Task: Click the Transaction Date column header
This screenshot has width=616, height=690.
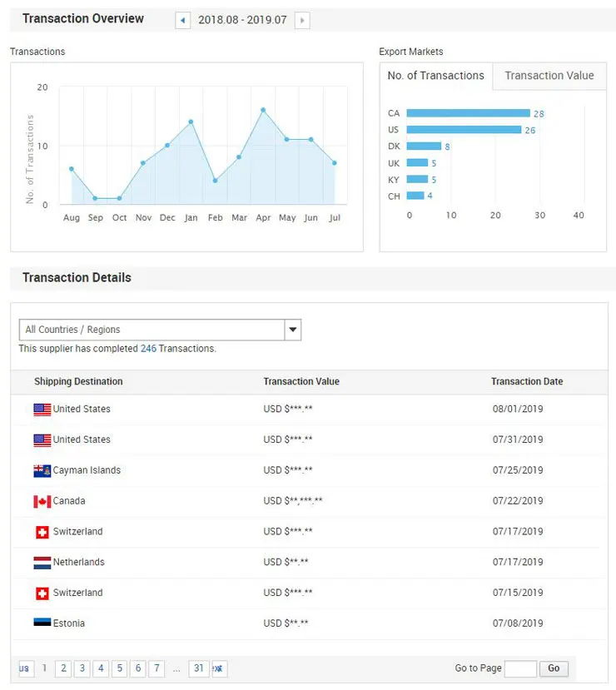Action: coord(527,381)
